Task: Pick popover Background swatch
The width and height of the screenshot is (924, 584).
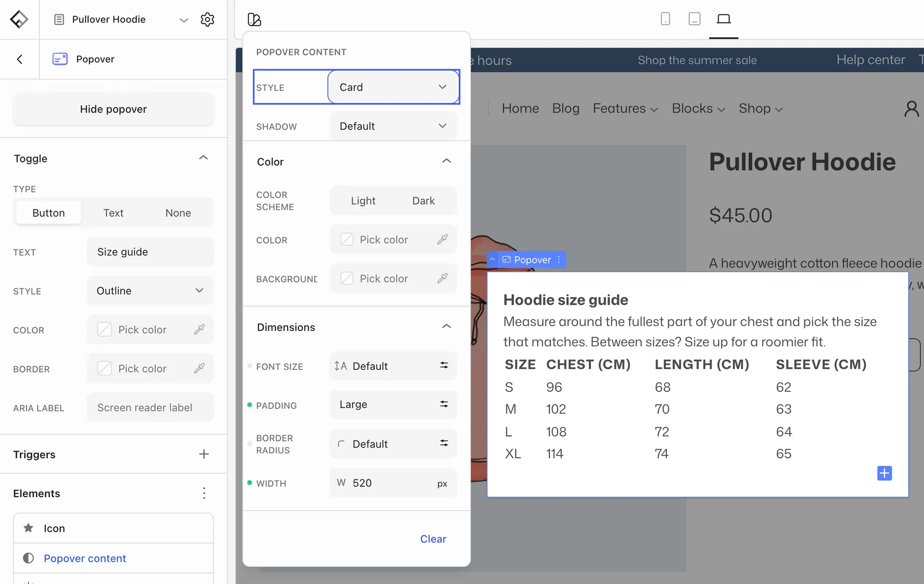Action: pos(347,278)
